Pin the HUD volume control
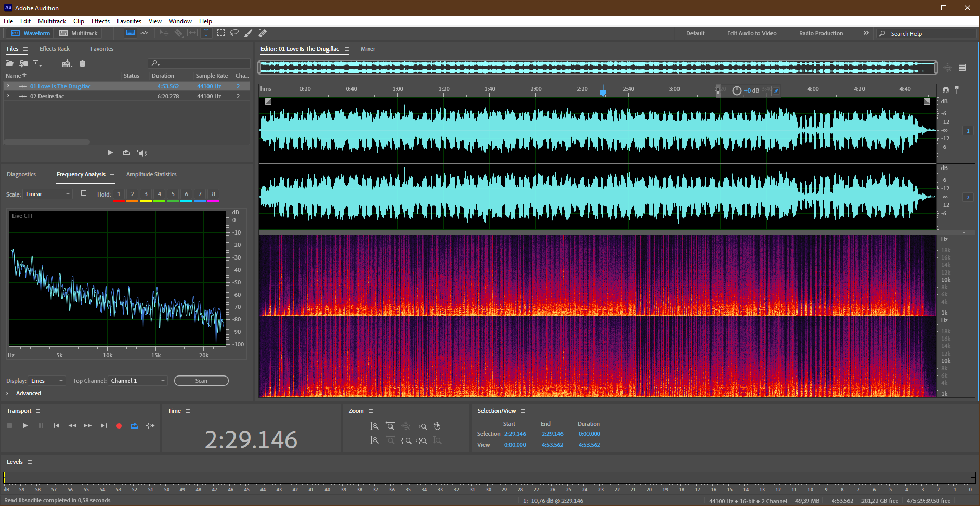Screen dimensions: 980x506 click(776, 90)
